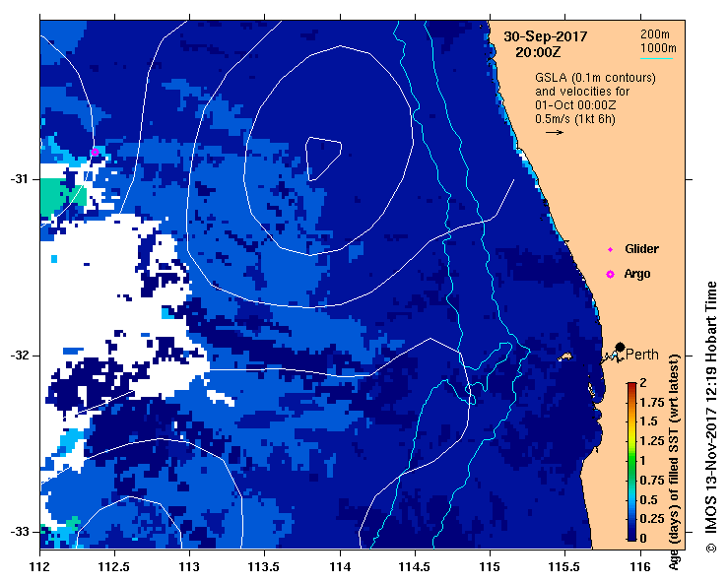Click the longitude label 114.5
The image size is (728, 583).
coord(415,567)
